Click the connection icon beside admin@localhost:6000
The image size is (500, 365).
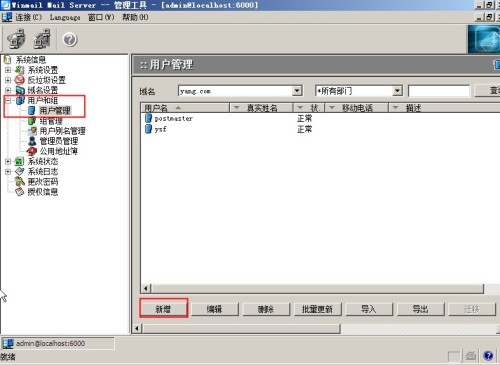point(8,343)
